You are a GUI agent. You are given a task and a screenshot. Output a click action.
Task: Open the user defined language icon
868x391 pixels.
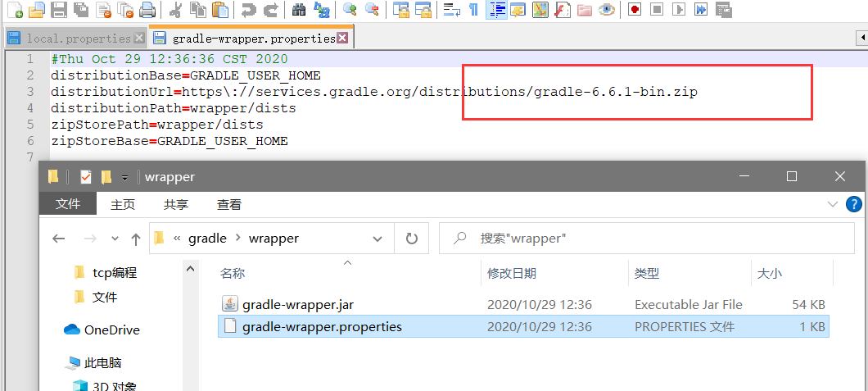pos(518,9)
